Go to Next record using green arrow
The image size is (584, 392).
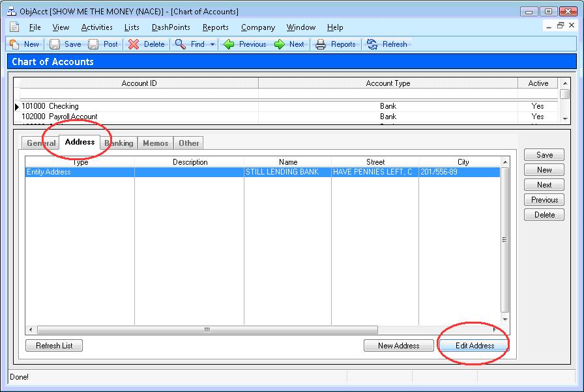click(279, 44)
